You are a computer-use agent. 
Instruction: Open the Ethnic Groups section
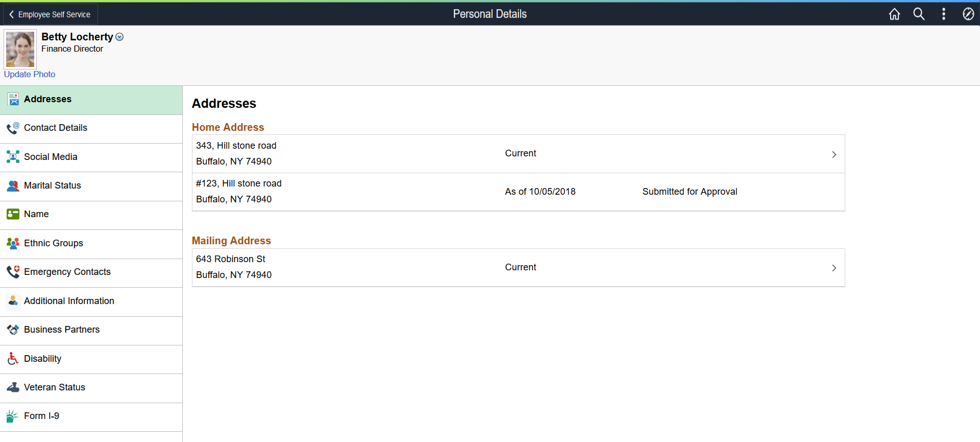point(91,244)
